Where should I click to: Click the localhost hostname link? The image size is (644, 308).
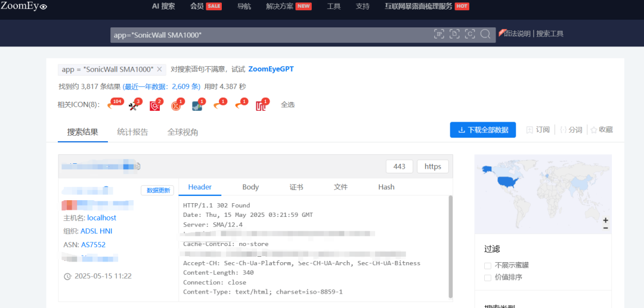coord(101,218)
